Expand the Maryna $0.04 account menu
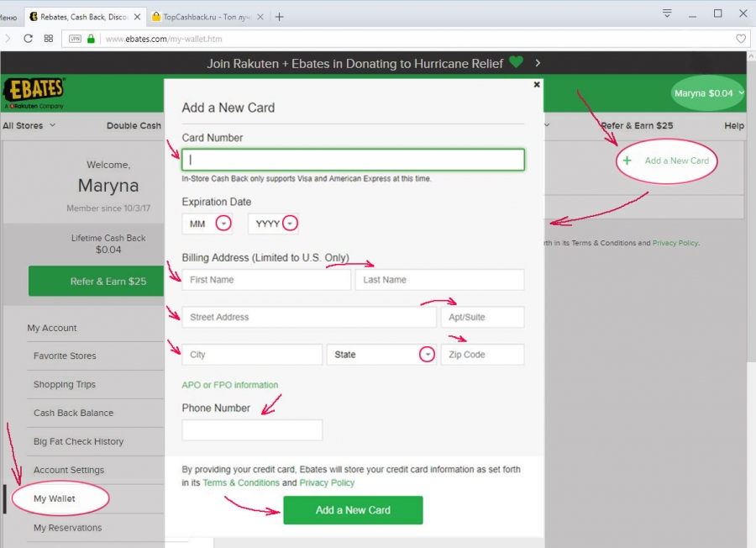The height and width of the screenshot is (548, 756). point(707,93)
